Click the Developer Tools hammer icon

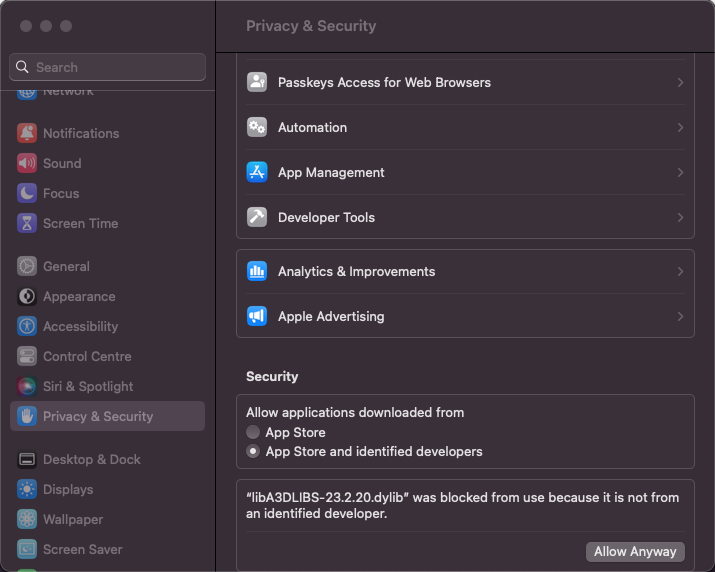tap(257, 217)
